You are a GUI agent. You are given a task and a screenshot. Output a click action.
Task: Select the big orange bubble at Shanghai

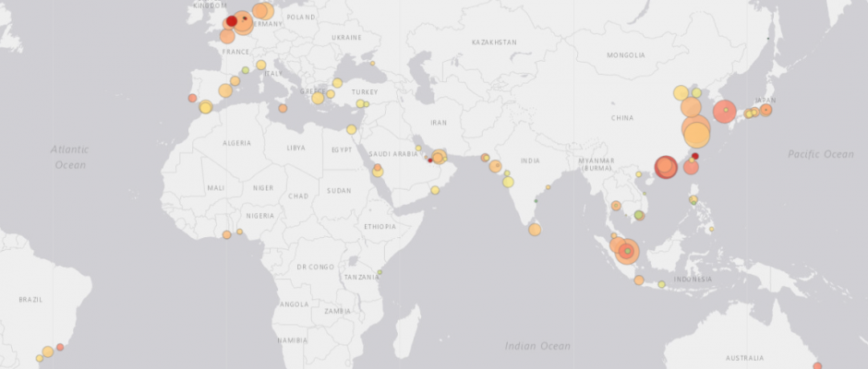(x=696, y=134)
